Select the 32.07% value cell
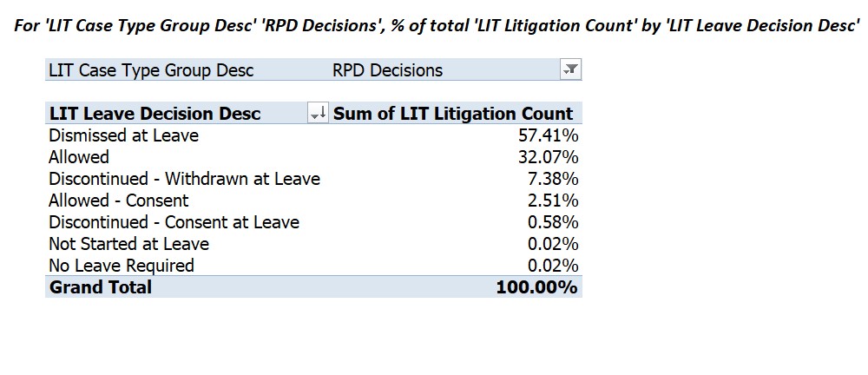The image size is (868, 375). pos(548,157)
